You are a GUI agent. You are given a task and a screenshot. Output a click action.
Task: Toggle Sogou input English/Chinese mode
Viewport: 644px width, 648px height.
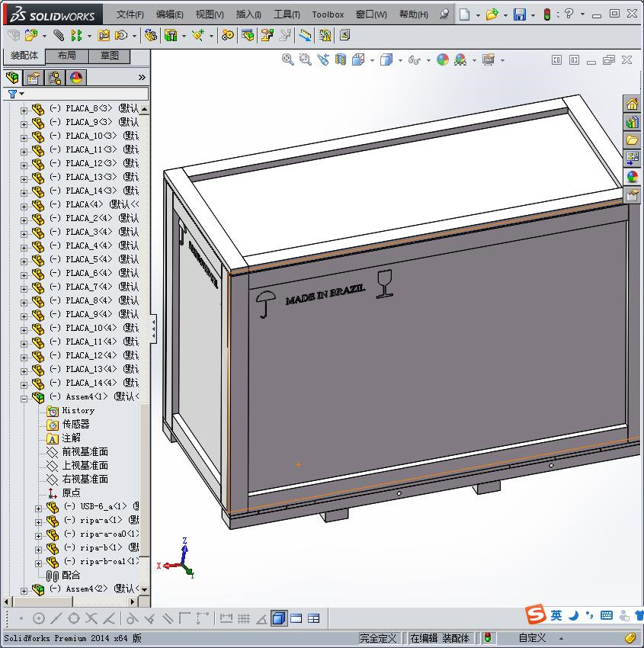(x=556, y=615)
